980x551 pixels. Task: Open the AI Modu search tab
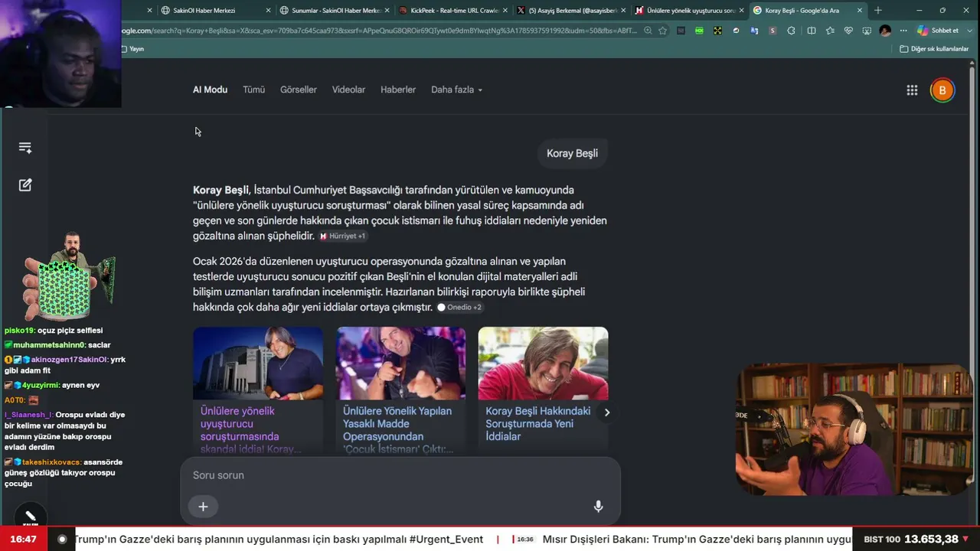pos(210,90)
